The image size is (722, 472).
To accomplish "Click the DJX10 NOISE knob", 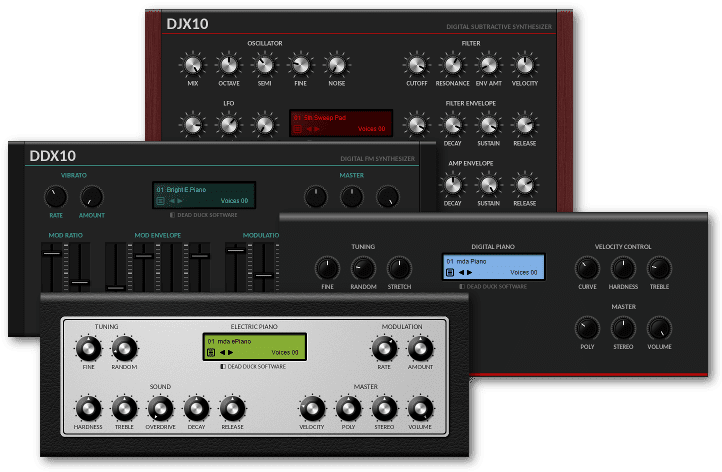I will pos(337,65).
